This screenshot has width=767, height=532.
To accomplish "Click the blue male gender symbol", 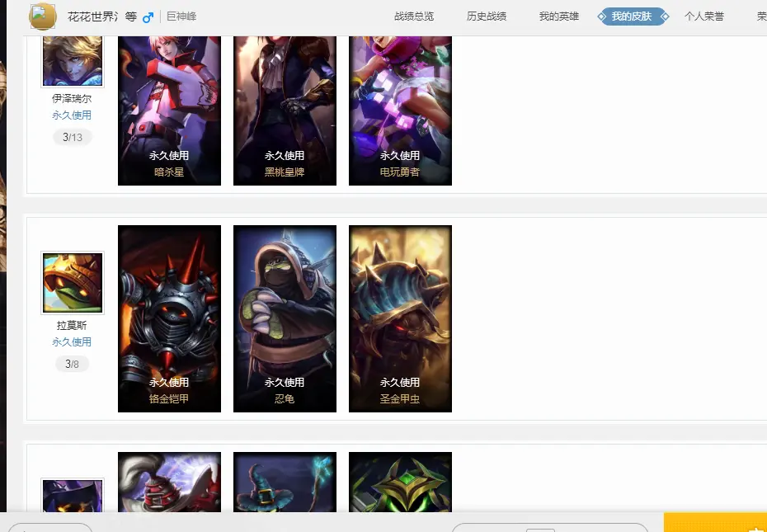I will click(x=148, y=17).
